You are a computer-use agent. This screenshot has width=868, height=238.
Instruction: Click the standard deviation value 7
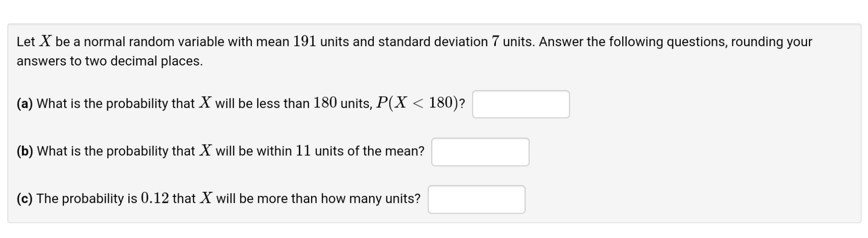click(x=495, y=42)
